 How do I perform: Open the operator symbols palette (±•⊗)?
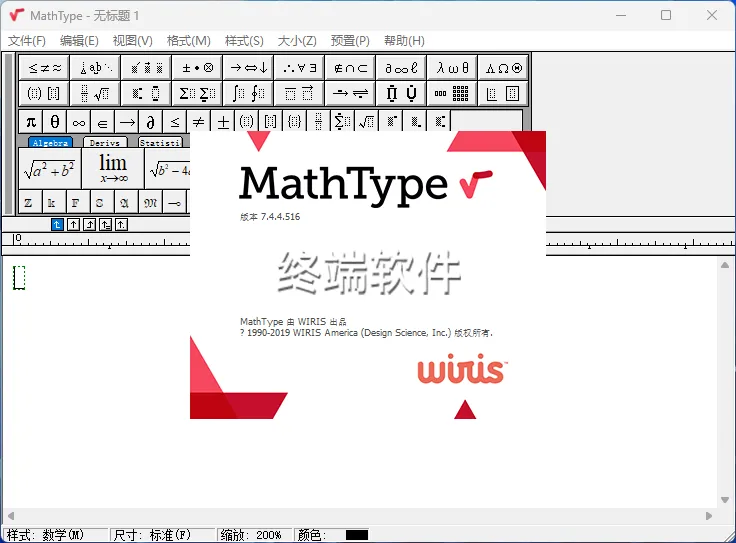tap(198, 68)
